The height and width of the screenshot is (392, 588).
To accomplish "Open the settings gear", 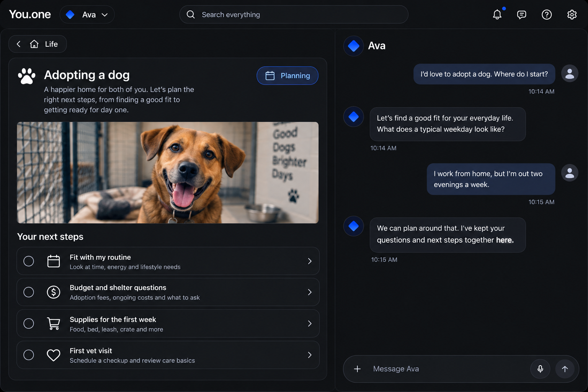I will click(x=572, y=15).
